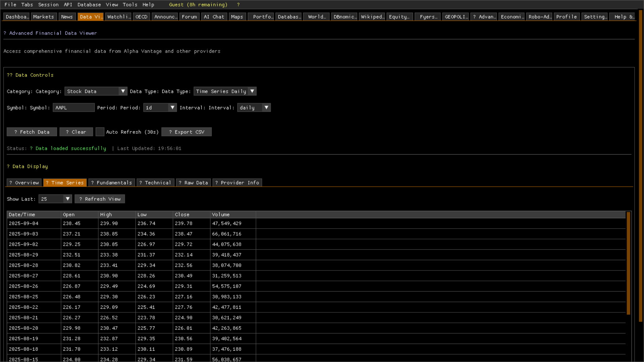Image resolution: width=644 pixels, height=362 pixels.
Task: Open the Category dropdown showing Stock Data
Action: coord(96,91)
